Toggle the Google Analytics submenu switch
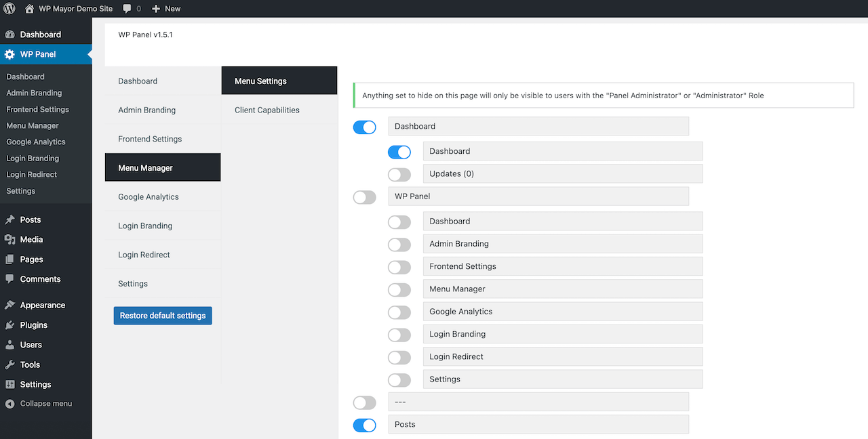 tap(399, 312)
